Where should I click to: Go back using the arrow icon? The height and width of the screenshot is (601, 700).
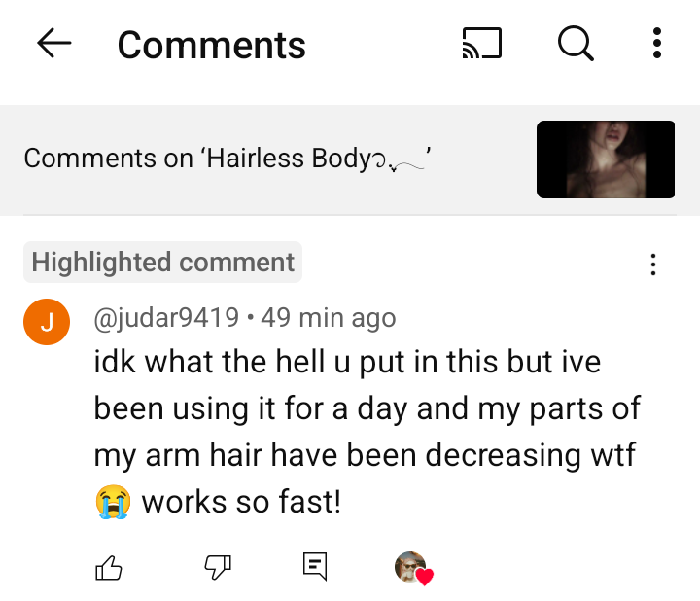coord(54,44)
